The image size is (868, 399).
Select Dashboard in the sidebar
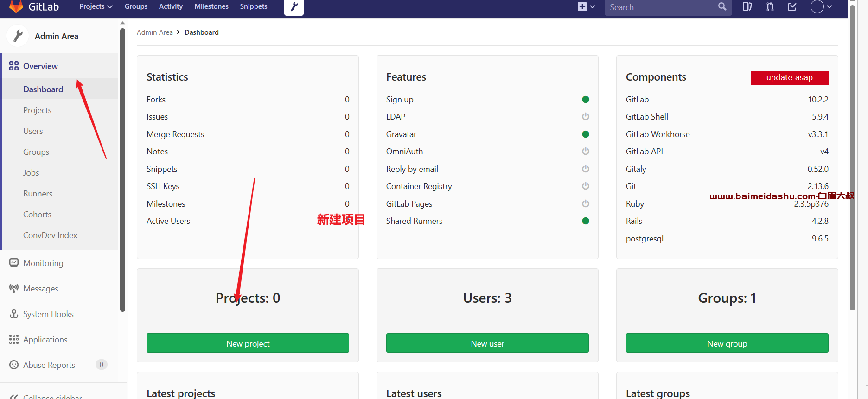coord(43,89)
